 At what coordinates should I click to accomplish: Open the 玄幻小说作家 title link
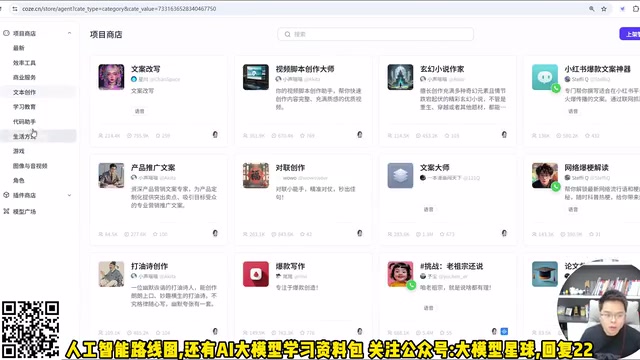pyautogui.click(x=442, y=69)
